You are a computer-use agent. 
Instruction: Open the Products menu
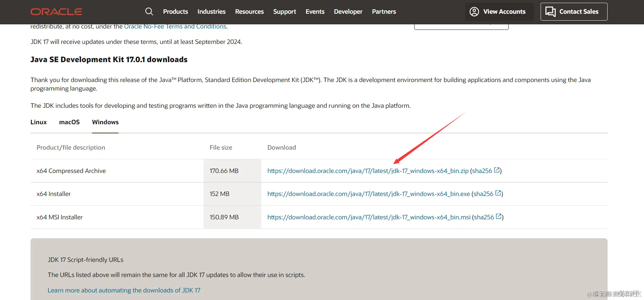(176, 12)
